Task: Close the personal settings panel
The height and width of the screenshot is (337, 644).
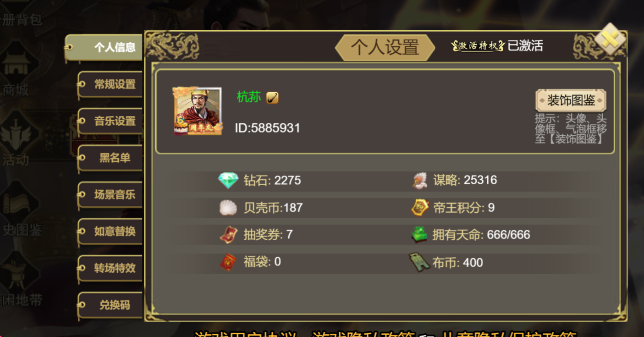Action: (610, 40)
